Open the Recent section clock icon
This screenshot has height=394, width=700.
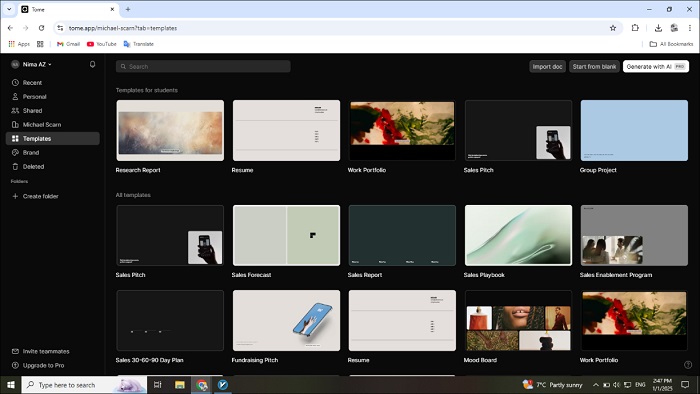point(15,83)
